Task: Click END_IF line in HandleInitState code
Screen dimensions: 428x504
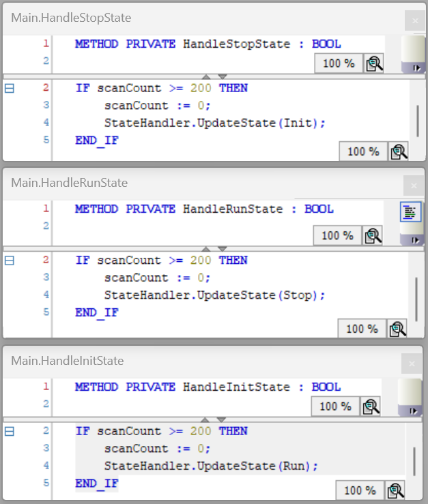Action: [x=97, y=484]
